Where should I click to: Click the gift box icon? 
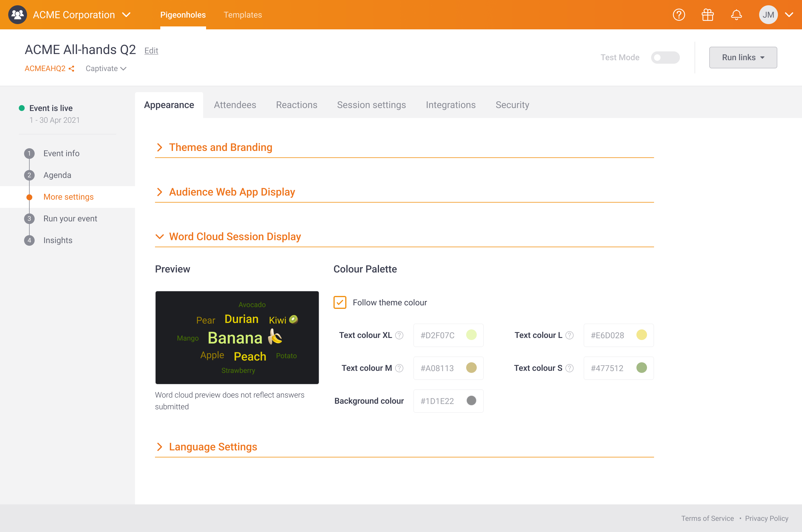[x=707, y=15]
